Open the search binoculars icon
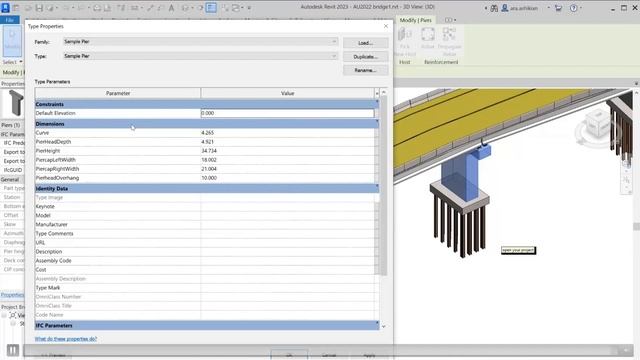The image size is (640, 360). [494, 8]
